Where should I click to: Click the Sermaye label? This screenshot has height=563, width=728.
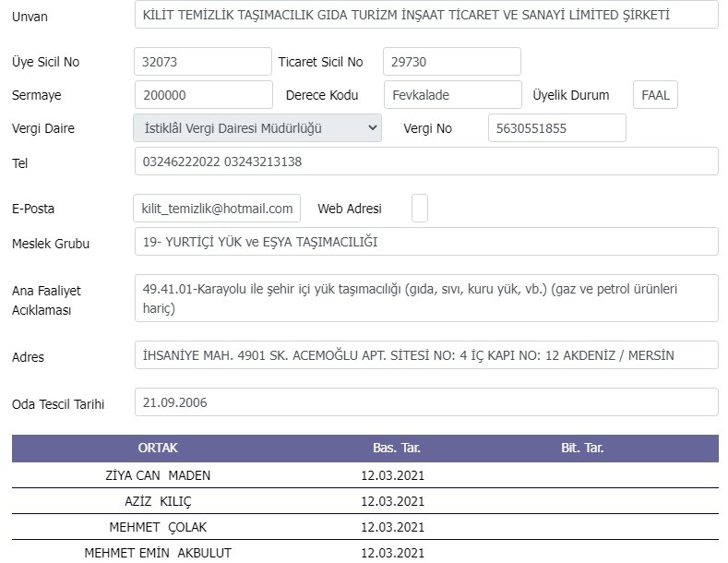37,95
